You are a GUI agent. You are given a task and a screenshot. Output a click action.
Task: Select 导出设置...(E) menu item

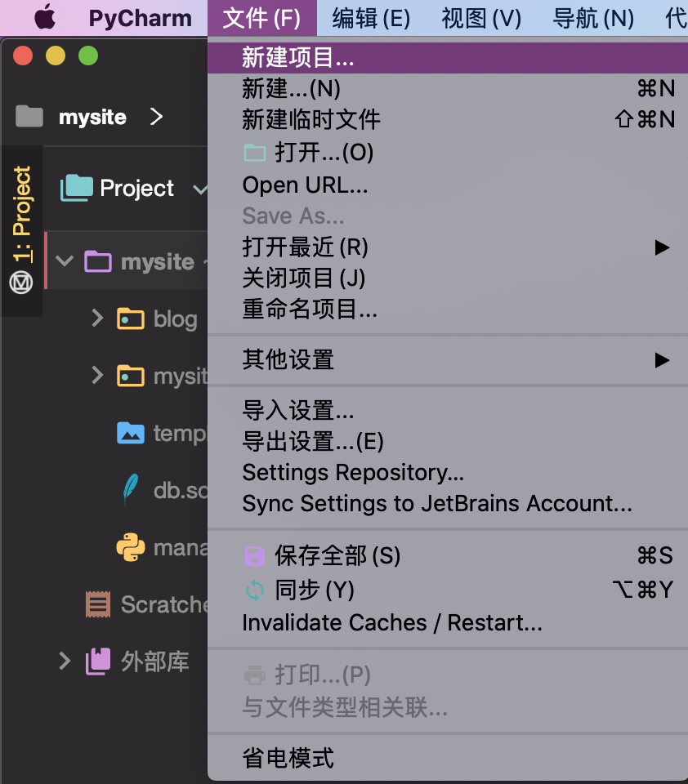coord(448,442)
